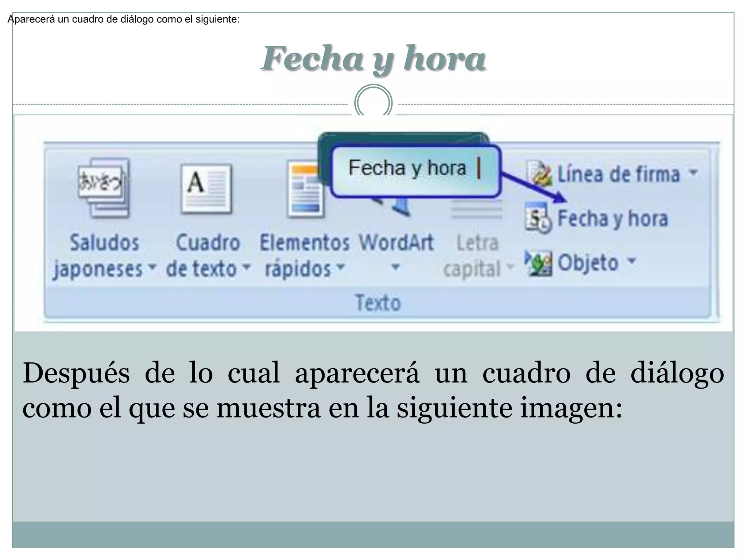Click the Fecha y hora ribbon label
Image resolution: width=747 pixels, height=560 pixels.
pos(613,218)
